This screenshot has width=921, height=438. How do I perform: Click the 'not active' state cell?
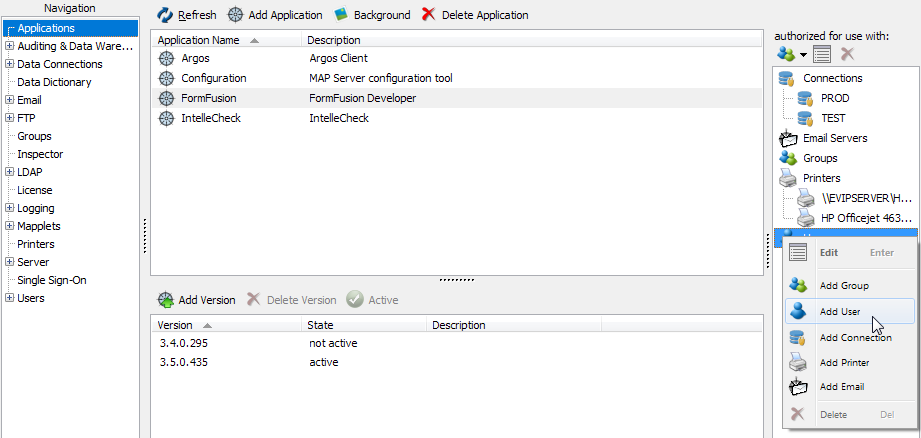tap(333, 343)
